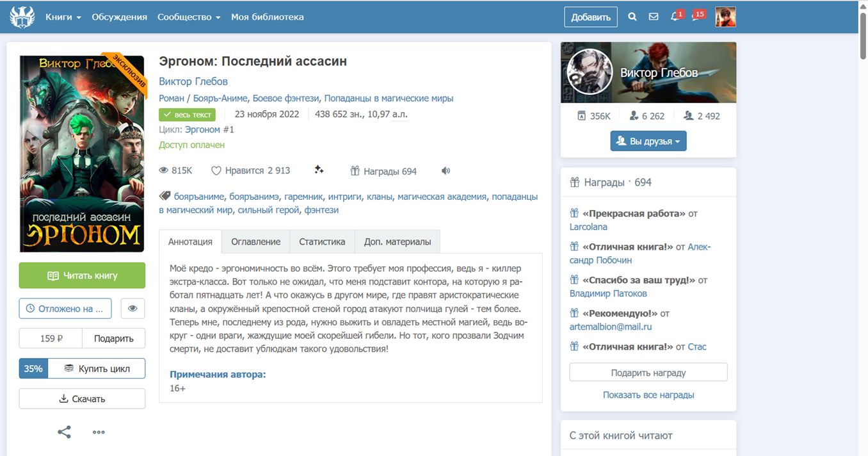This screenshot has height=456, width=868.
Task: Open comments bubble icon with 15 badge
Action: tap(696, 17)
